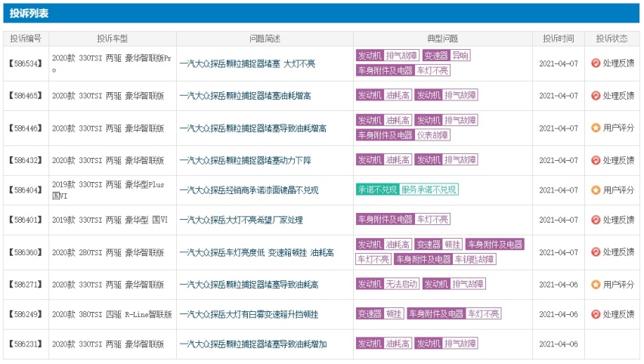The image size is (644, 364).
Task: Click date 2021-04-07 in row 586534
Action: point(559,63)
